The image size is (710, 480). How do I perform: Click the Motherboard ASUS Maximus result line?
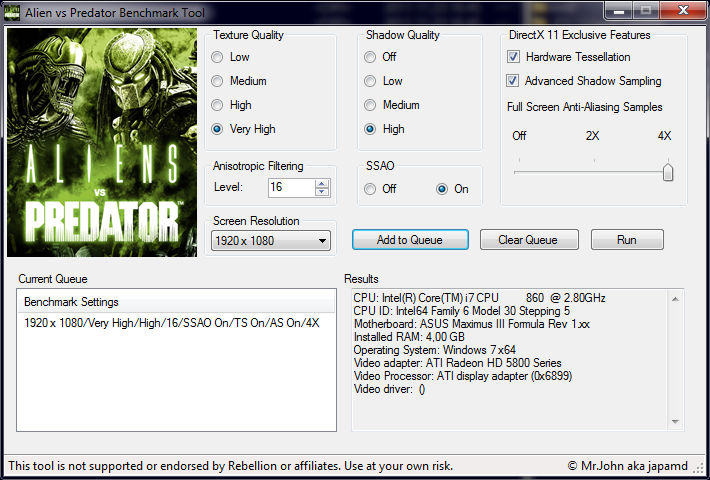472,324
